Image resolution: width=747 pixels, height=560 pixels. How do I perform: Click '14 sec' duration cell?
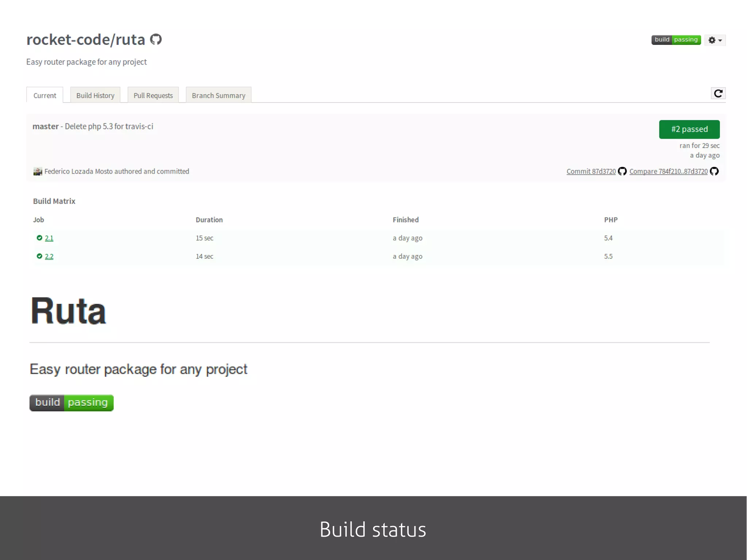click(204, 256)
